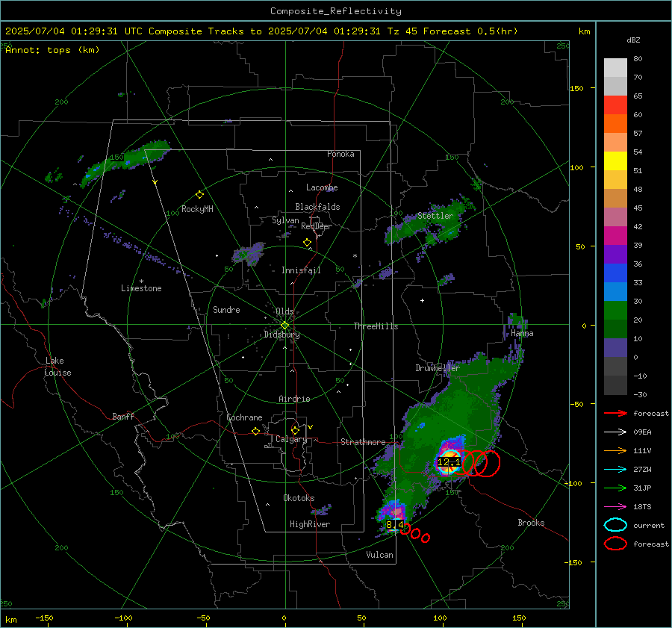Click the yellow diamond marker right of Cochrane
The image size is (672, 628).
pyautogui.click(x=255, y=432)
